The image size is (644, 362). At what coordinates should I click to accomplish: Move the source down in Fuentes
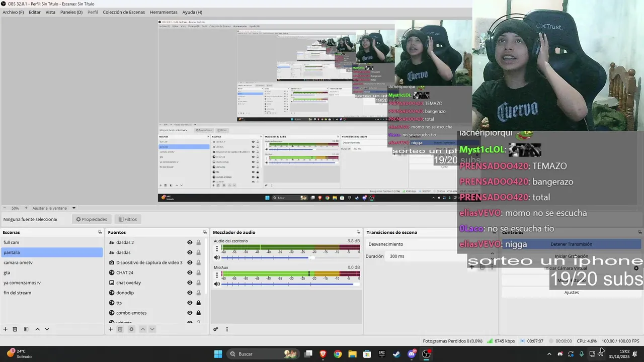152,329
